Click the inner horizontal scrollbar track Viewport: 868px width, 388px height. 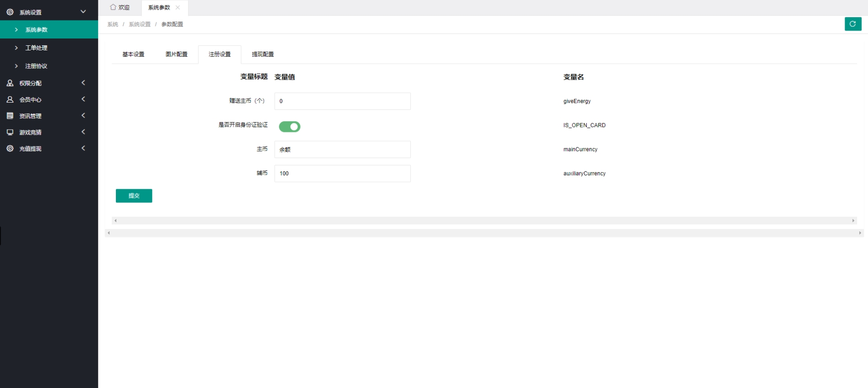(x=484, y=221)
